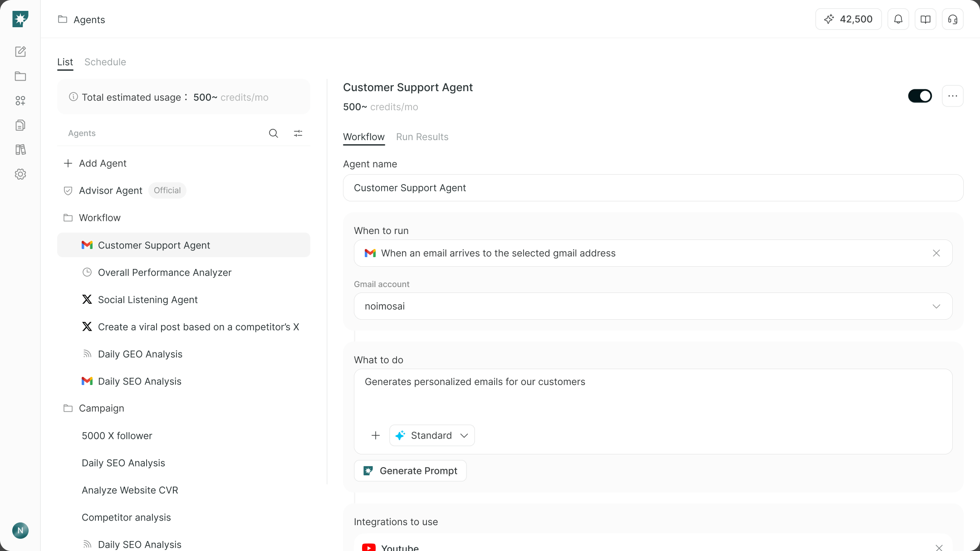This screenshot has height=551, width=980.
Task: Toggle the Customer Support Agent switch
Action: [920, 96]
